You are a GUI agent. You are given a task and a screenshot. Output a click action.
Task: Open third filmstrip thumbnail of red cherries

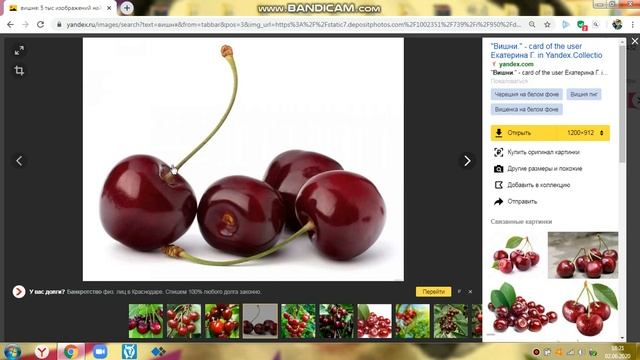[222, 321]
